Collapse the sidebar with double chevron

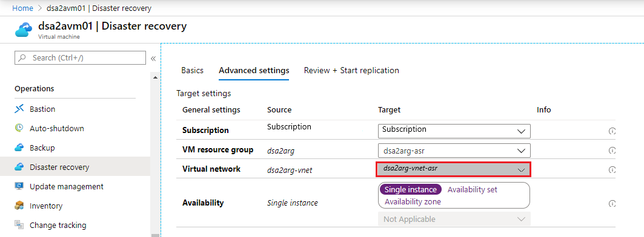coord(153,58)
